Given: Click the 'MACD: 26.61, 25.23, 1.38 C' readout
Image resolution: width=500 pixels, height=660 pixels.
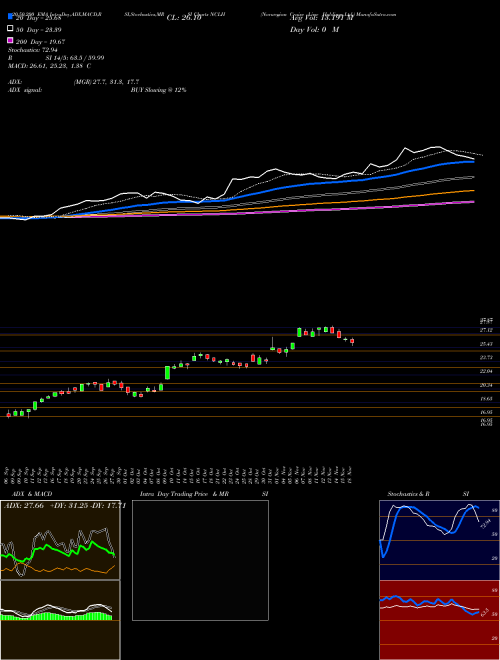Looking at the screenshot, I should 50,66.
